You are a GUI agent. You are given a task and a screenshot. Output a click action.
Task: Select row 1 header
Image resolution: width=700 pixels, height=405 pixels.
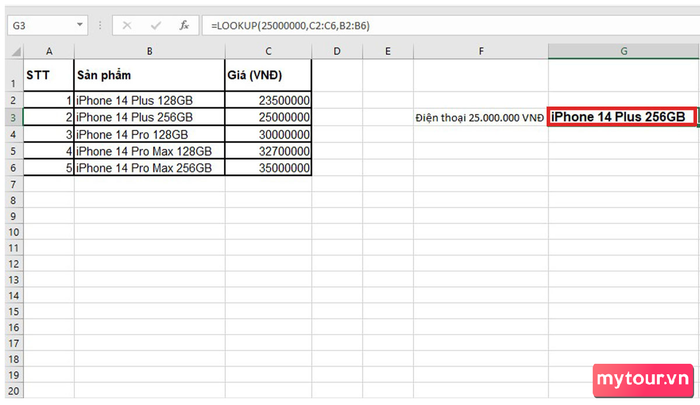[14, 75]
